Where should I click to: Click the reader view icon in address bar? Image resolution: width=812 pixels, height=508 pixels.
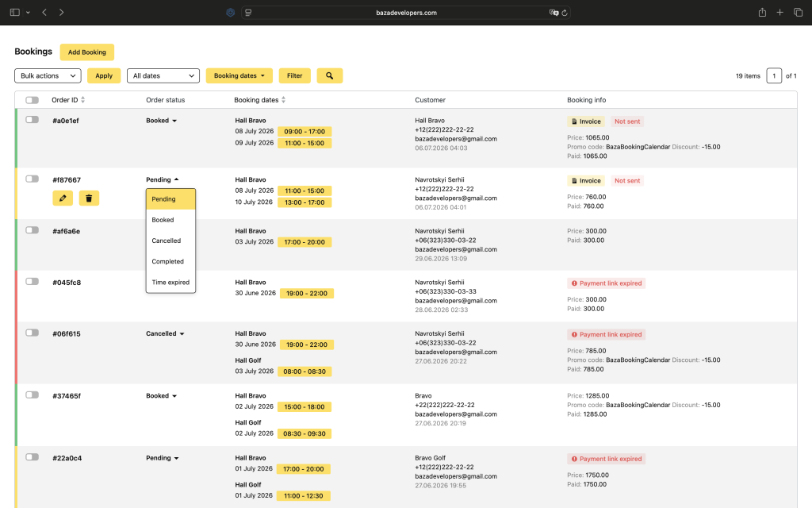248,13
